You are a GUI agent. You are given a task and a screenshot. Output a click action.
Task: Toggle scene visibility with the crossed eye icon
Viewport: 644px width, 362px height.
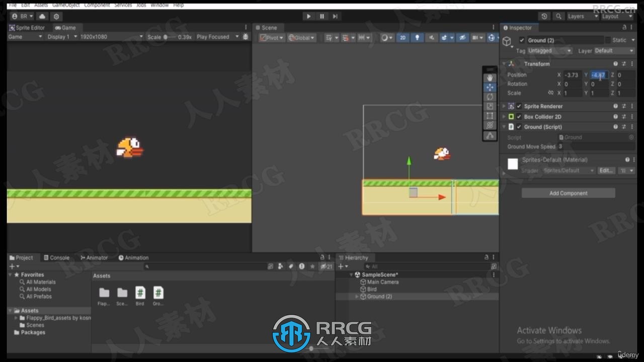(x=462, y=38)
